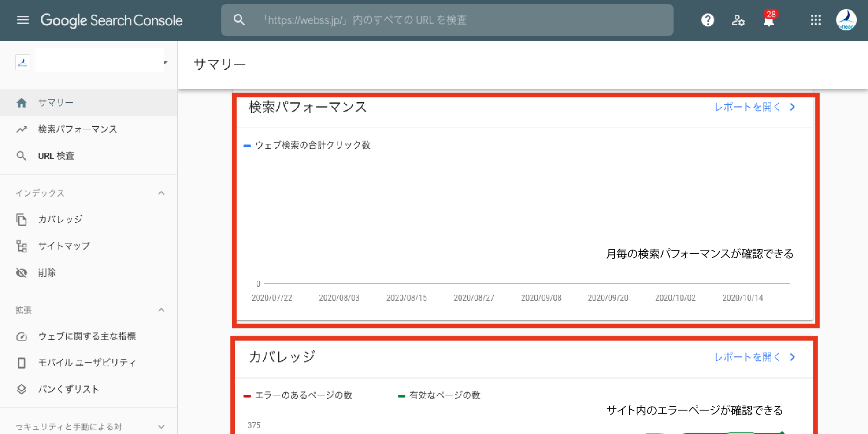Viewport: 868px width, 434px height.
Task: Open 検索パフォーマンス from the sidebar
Action: 89,129
